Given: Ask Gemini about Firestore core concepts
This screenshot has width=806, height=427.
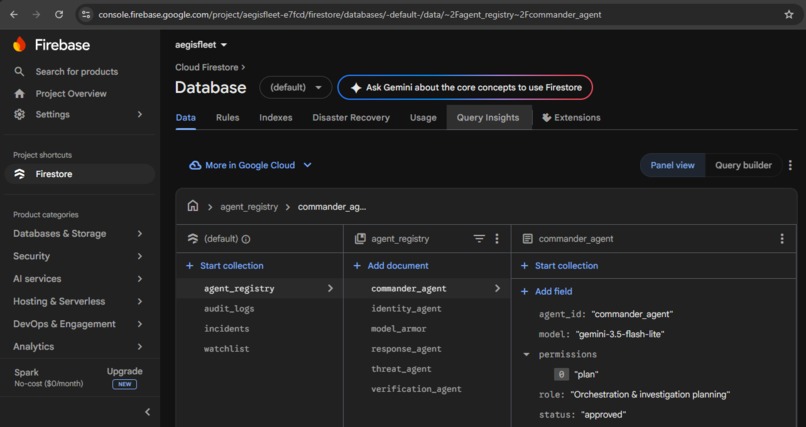Looking at the screenshot, I should [x=465, y=87].
